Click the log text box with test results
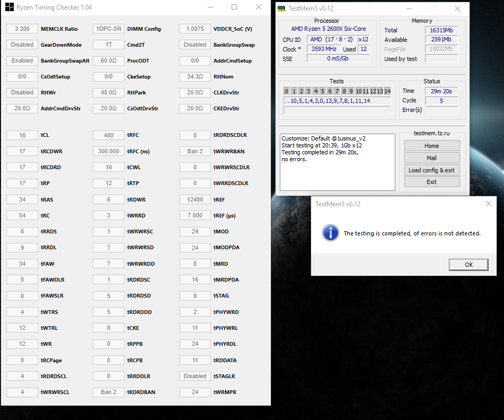Viewport: 504px width, 420px height. 337,162
